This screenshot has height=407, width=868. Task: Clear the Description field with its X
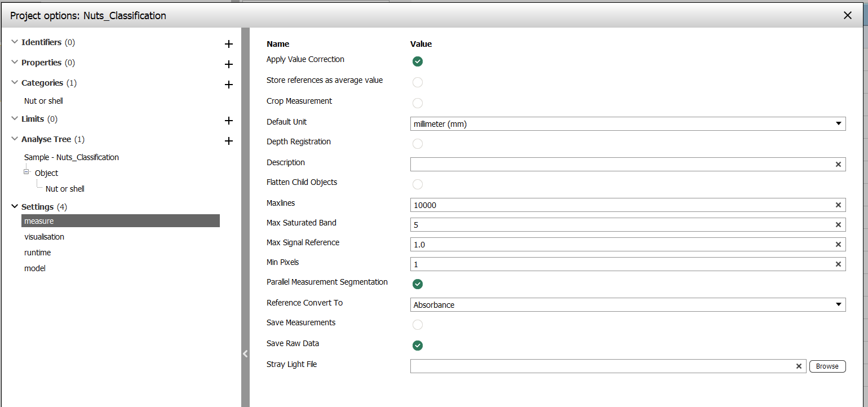[x=838, y=165]
